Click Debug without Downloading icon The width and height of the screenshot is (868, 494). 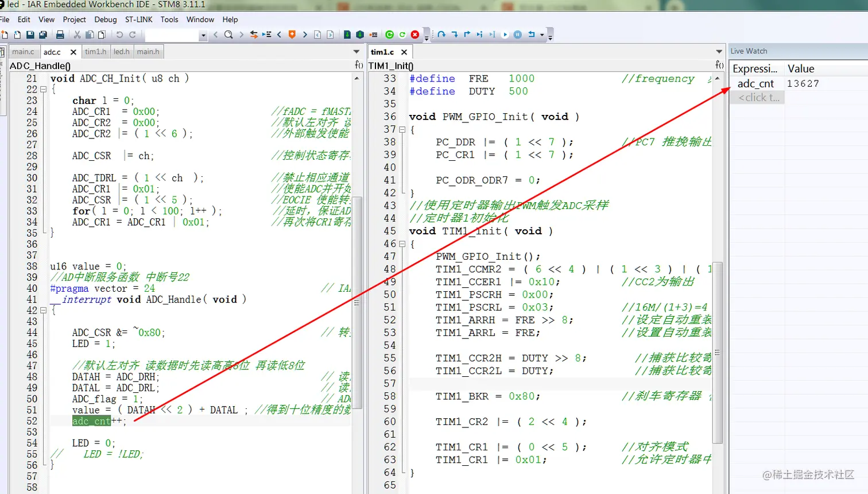[360, 34]
